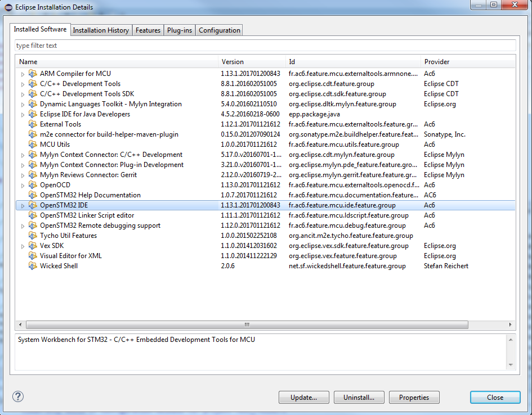Expand OpenSTM32 Remote debugging support
The width and height of the screenshot is (532, 415).
23,226
